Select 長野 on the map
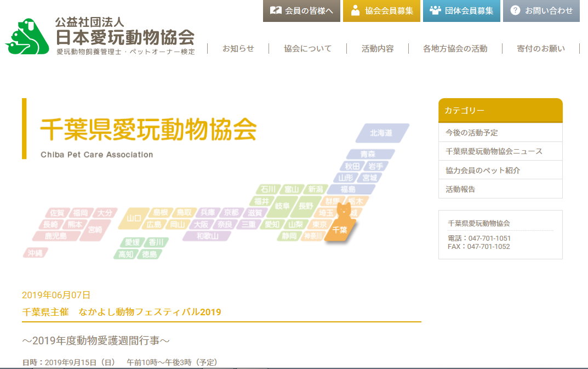588x369 pixels. (306, 207)
